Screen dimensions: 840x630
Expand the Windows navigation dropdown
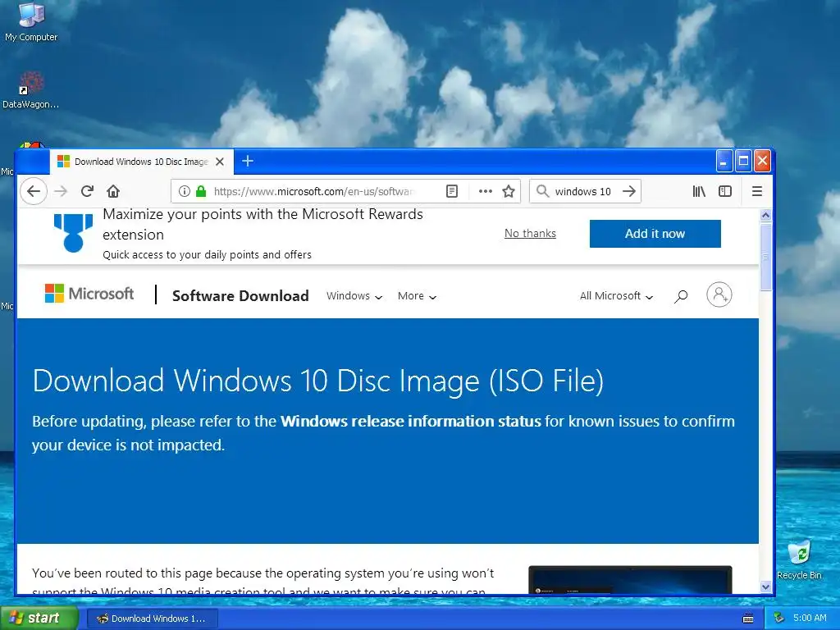tap(354, 295)
